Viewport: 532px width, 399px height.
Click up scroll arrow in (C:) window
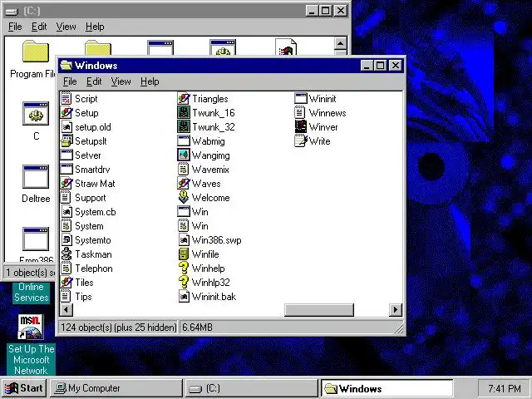click(340, 43)
